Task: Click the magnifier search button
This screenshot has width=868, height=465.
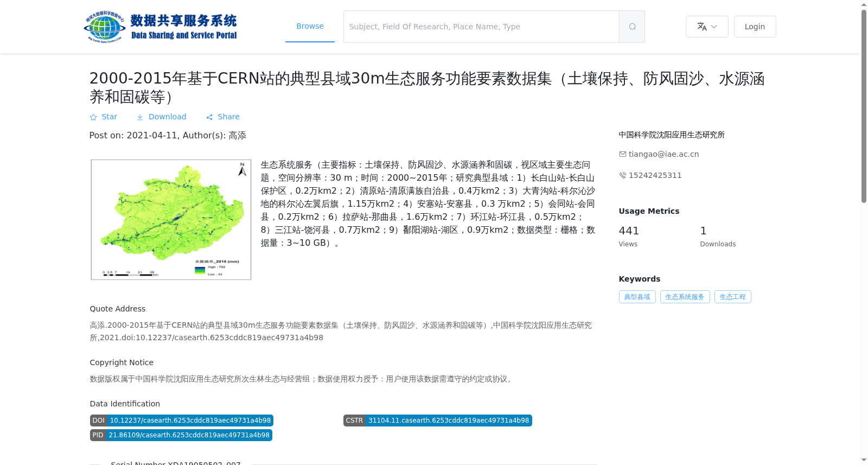Action: [x=632, y=27]
